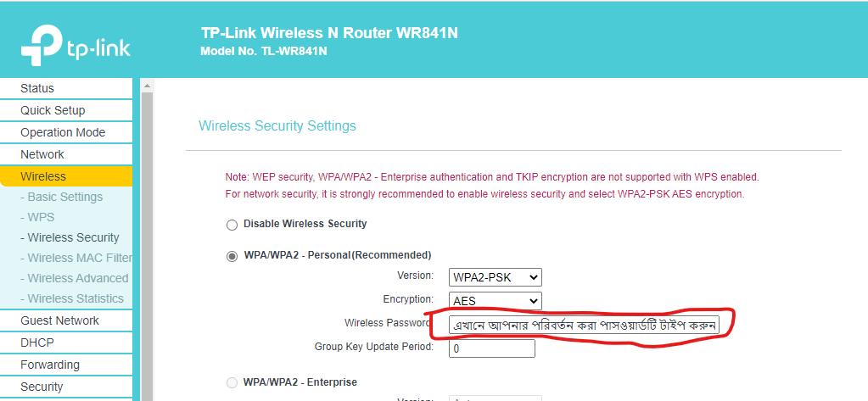Open Wireless MAC Filtering submenu link
Image resolution: width=868 pixels, height=401 pixels.
(x=80, y=258)
